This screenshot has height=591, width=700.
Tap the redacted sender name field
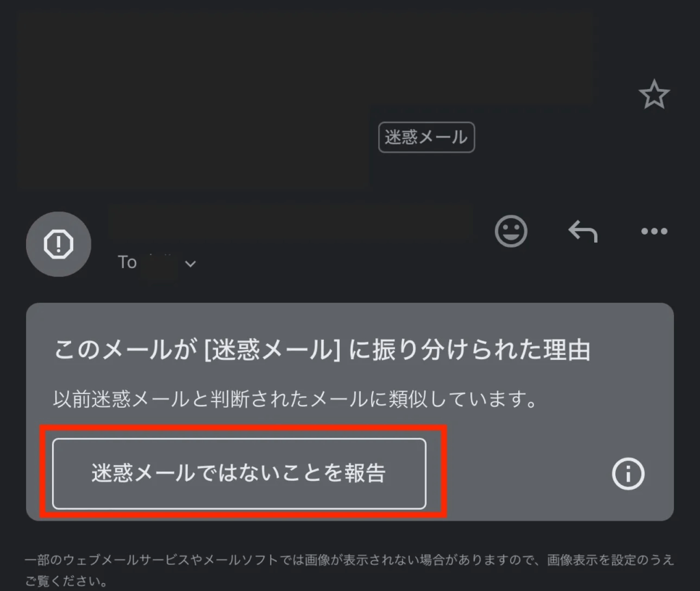point(291,224)
